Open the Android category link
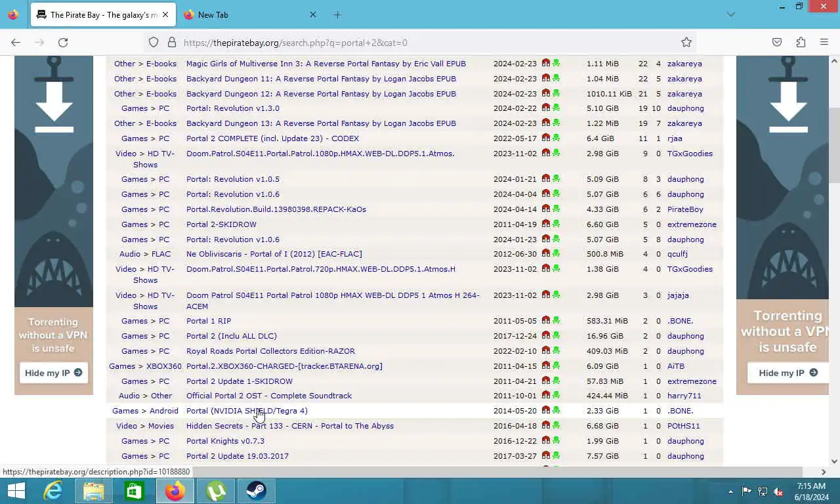Image resolution: width=840 pixels, height=504 pixels. [x=164, y=411]
